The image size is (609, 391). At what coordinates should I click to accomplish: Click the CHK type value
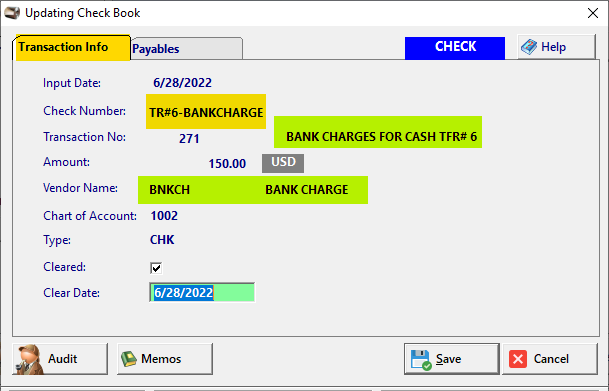[162, 240]
